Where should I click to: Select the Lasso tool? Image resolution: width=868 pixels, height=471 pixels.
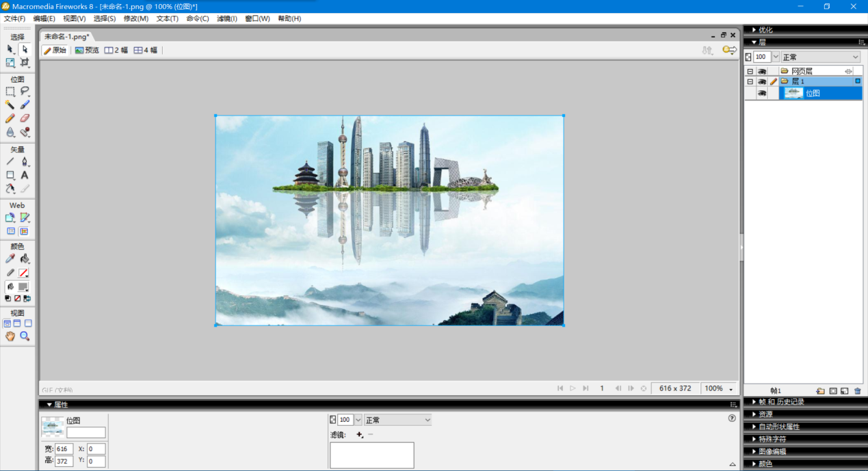pos(25,91)
